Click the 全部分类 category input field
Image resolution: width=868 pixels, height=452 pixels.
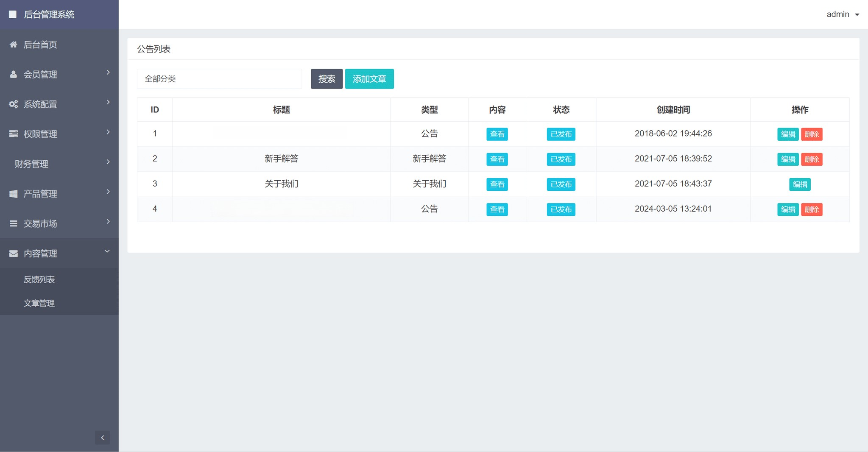click(219, 78)
